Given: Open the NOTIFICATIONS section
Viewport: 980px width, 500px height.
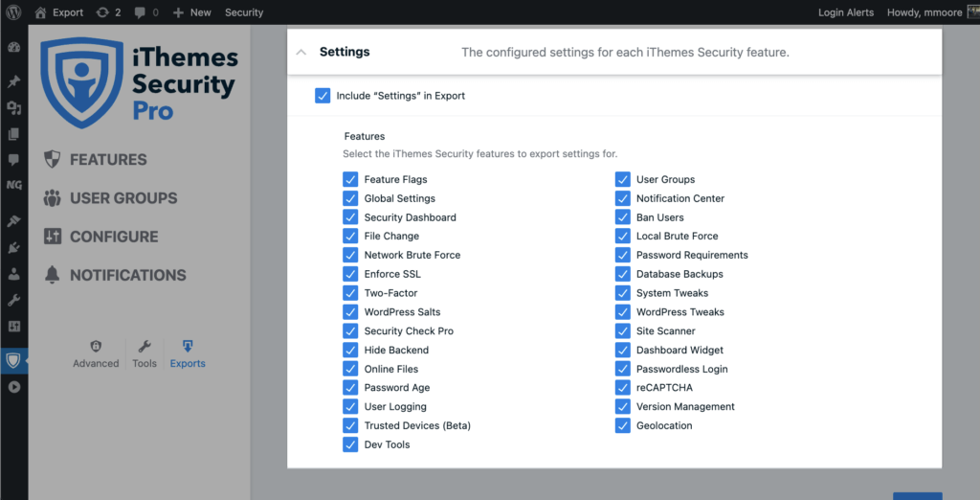Looking at the screenshot, I should pyautogui.click(x=115, y=275).
